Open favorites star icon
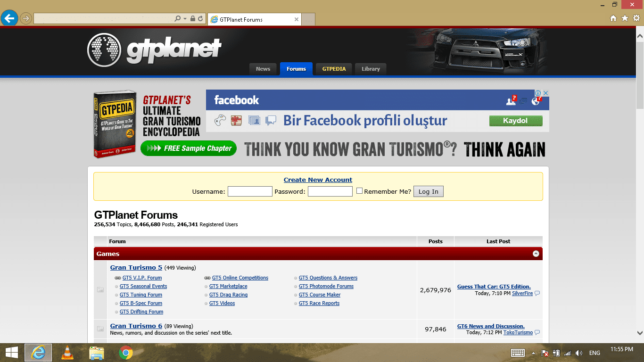 point(625,18)
